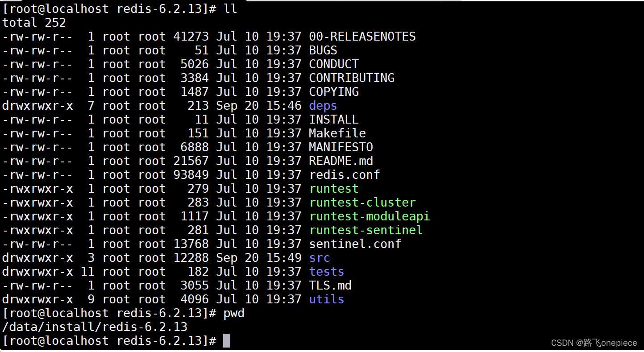Click the README.md file name
The height and width of the screenshot is (352, 644).
tap(341, 161)
